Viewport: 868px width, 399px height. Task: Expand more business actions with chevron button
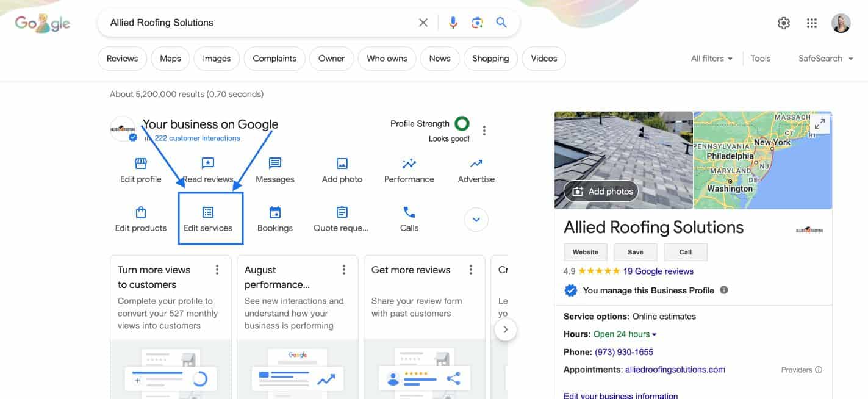[x=476, y=220]
